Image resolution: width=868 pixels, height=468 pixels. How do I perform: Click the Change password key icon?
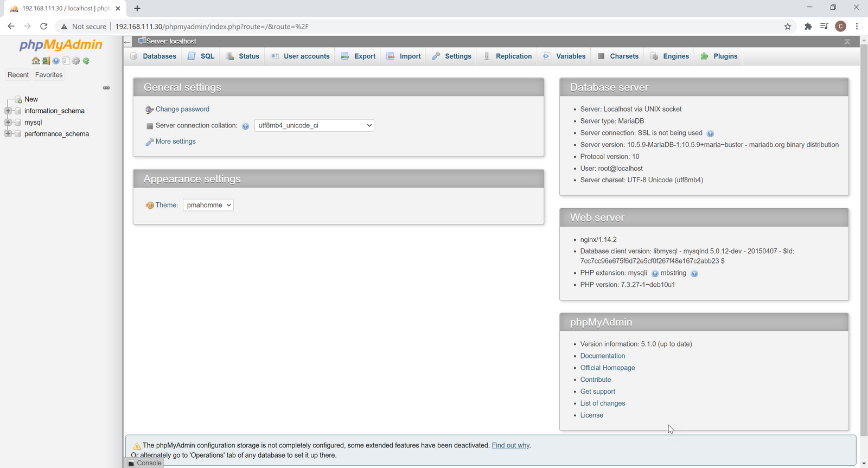(x=149, y=110)
